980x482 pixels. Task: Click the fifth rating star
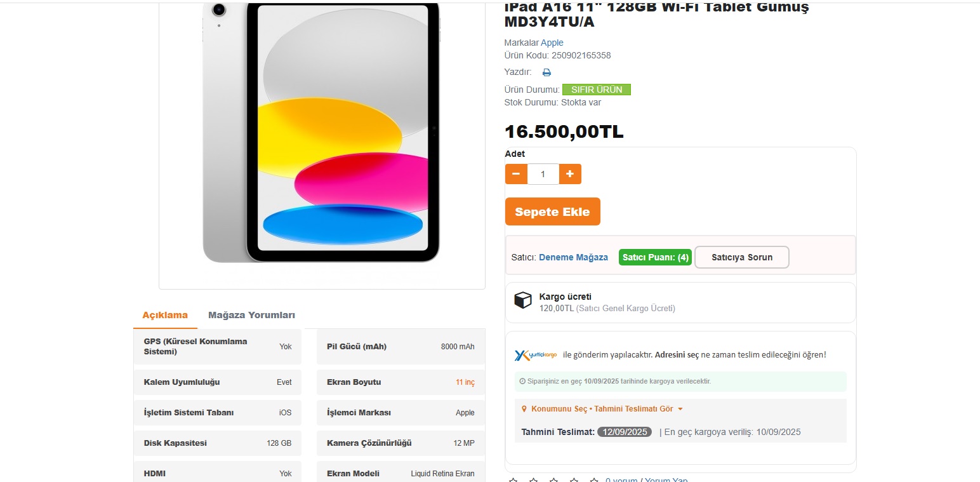click(x=594, y=479)
